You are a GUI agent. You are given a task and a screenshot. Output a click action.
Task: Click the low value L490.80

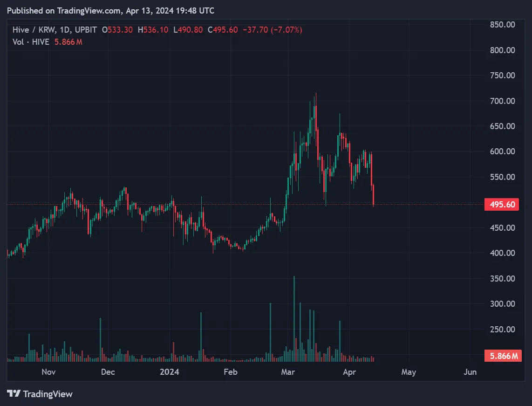click(188, 30)
